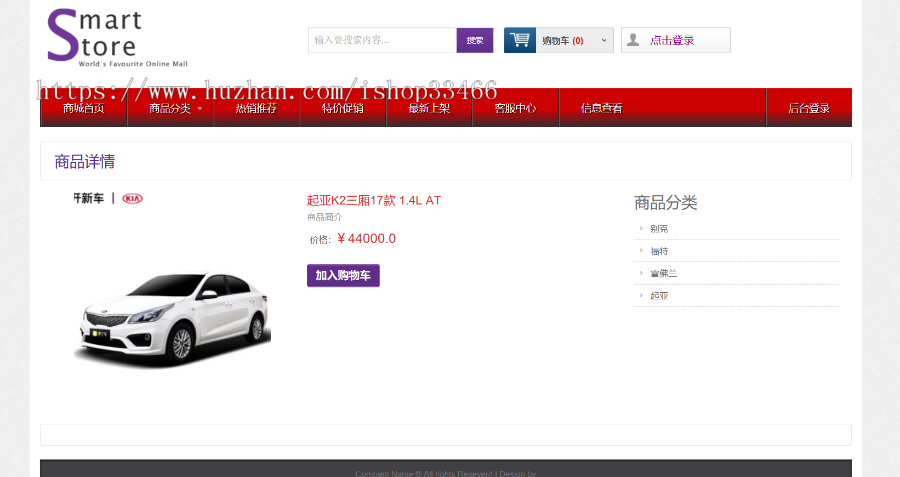Click the arrow bullet next to 福特

(x=641, y=251)
